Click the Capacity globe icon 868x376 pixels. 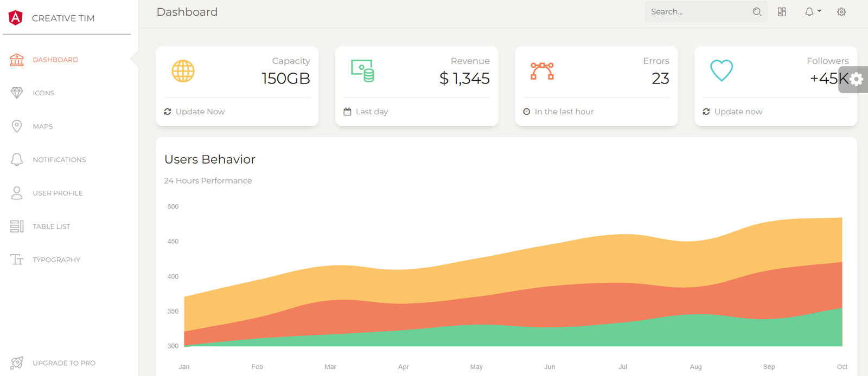(x=183, y=71)
